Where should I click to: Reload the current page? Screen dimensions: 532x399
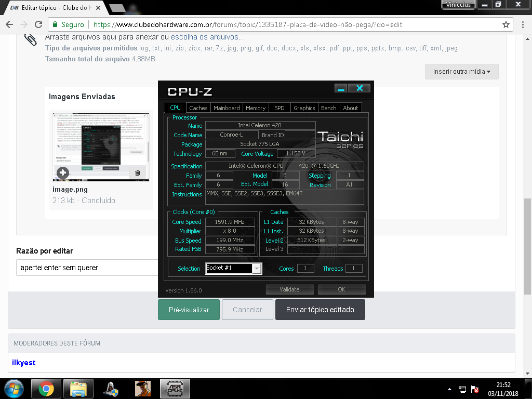tap(38, 24)
